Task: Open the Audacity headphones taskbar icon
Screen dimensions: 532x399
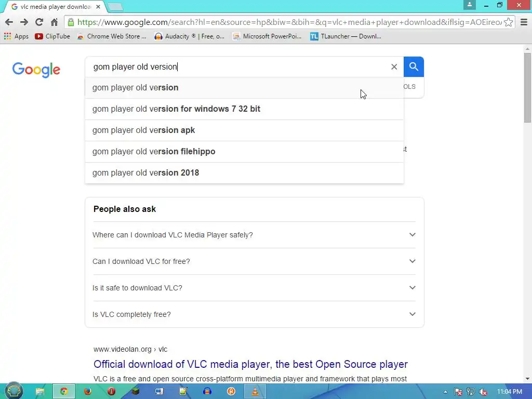Action: coord(207,392)
